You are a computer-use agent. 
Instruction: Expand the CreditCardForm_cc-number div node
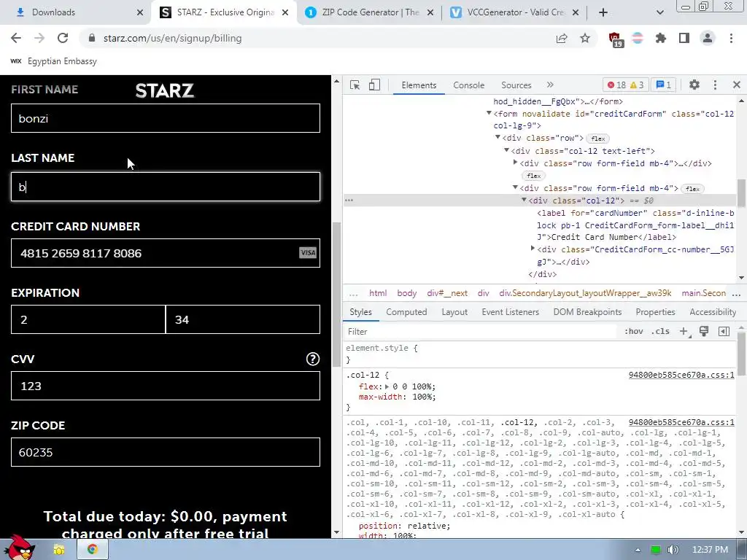[533, 249]
